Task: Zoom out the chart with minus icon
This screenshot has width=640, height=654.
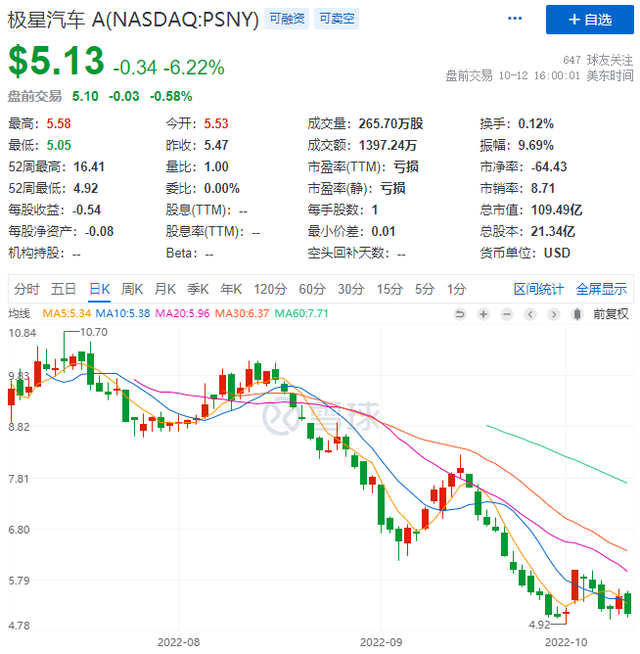Action: pos(507,314)
